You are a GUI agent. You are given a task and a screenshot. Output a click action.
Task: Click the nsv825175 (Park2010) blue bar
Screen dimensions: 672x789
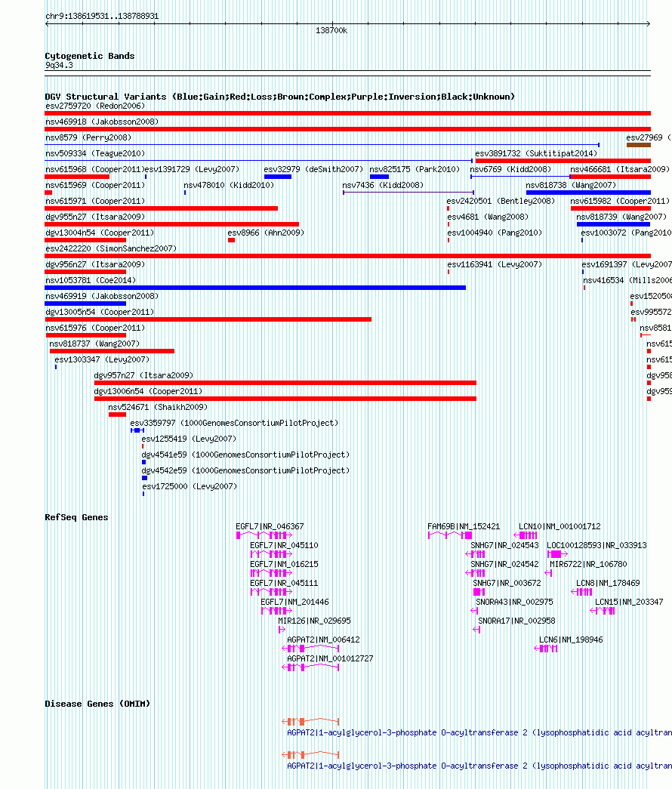[379, 177]
